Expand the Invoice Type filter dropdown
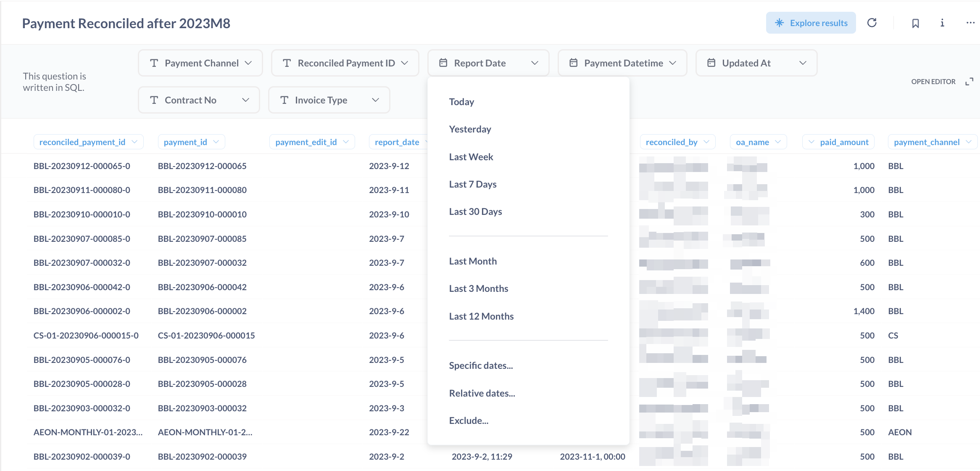Screen dimensions: 980x471 375,100
